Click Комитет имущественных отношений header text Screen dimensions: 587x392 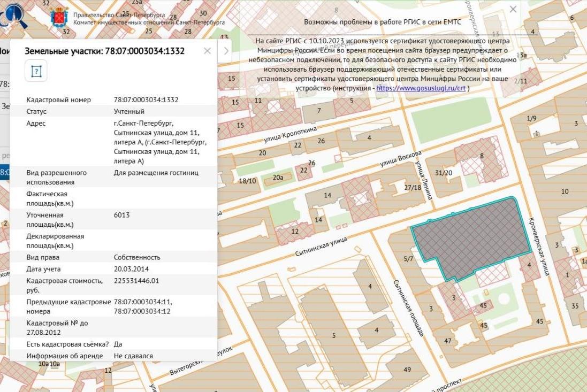coord(149,23)
